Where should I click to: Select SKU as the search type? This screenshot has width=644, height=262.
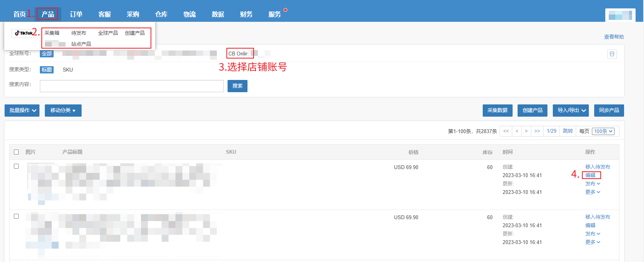68,70
